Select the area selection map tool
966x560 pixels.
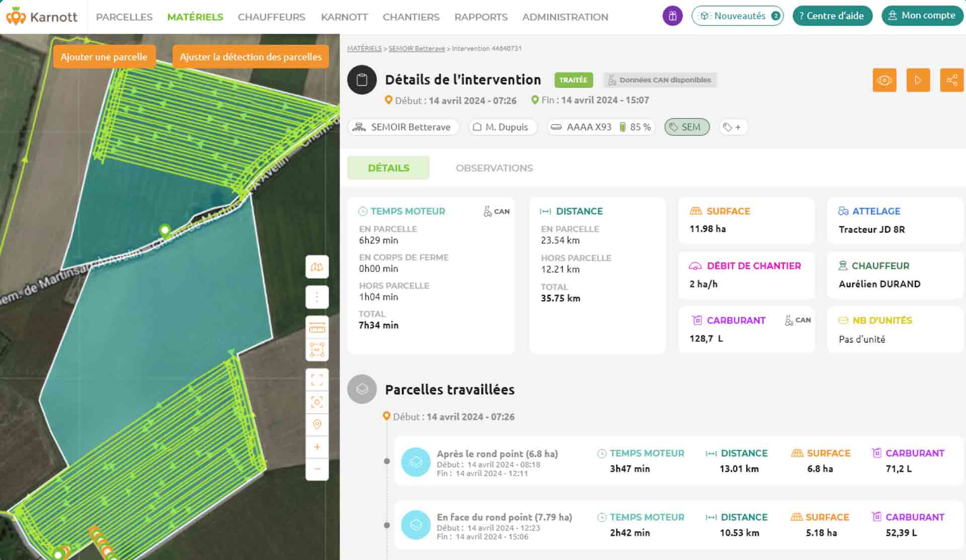[317, 350]
